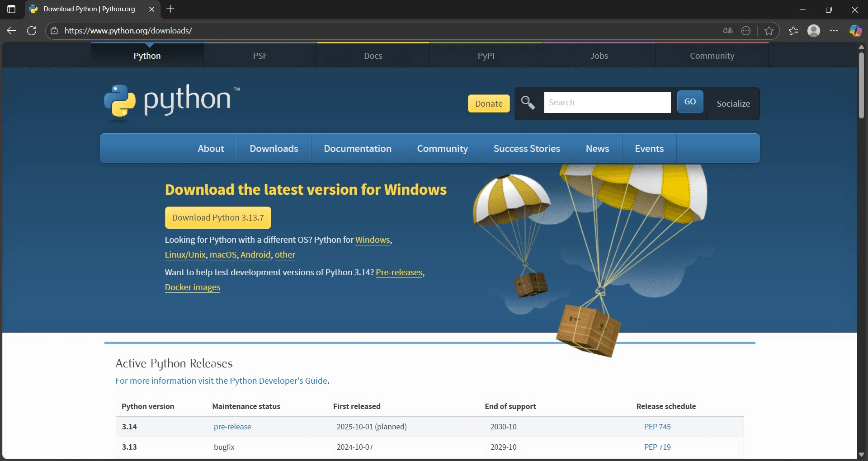
Task: View site information lock icon
Action: 54,31
